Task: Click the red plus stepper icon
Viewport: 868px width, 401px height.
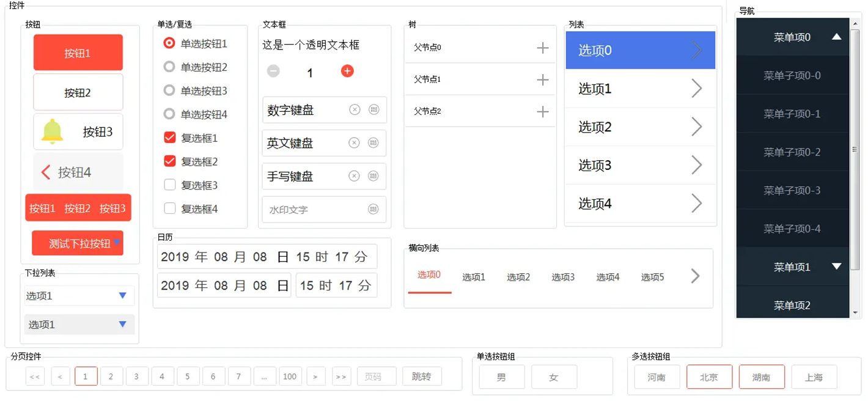Action: 347,72
